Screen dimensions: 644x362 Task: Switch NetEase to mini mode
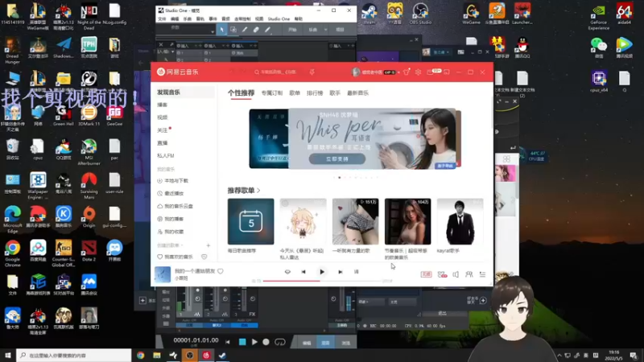click(x=447, y=72)
